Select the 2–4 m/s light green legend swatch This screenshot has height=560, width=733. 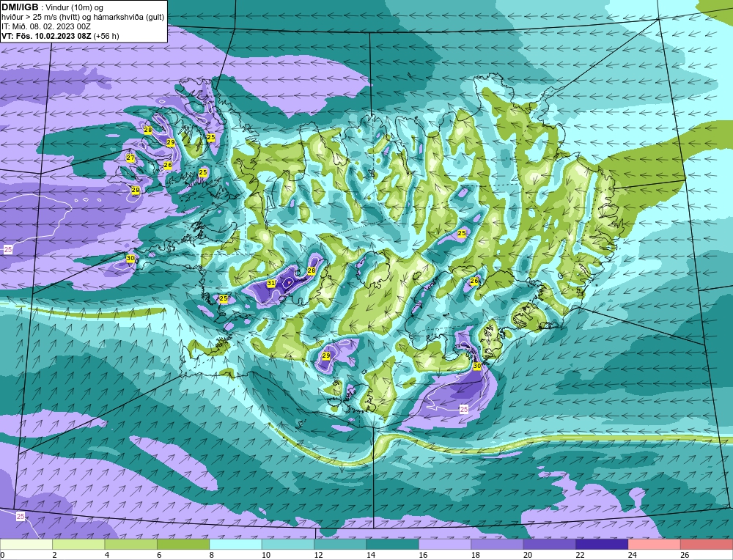point(78,544)
